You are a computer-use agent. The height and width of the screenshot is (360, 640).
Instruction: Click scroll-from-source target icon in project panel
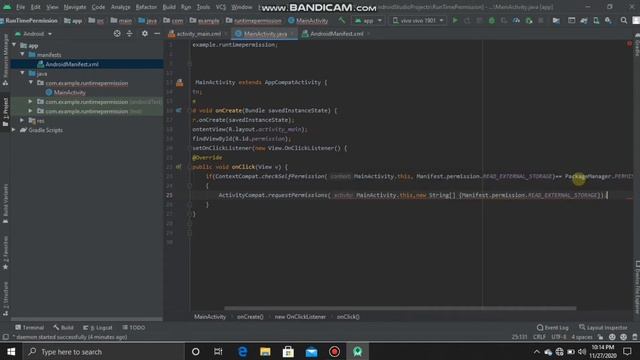coord(117,34)
